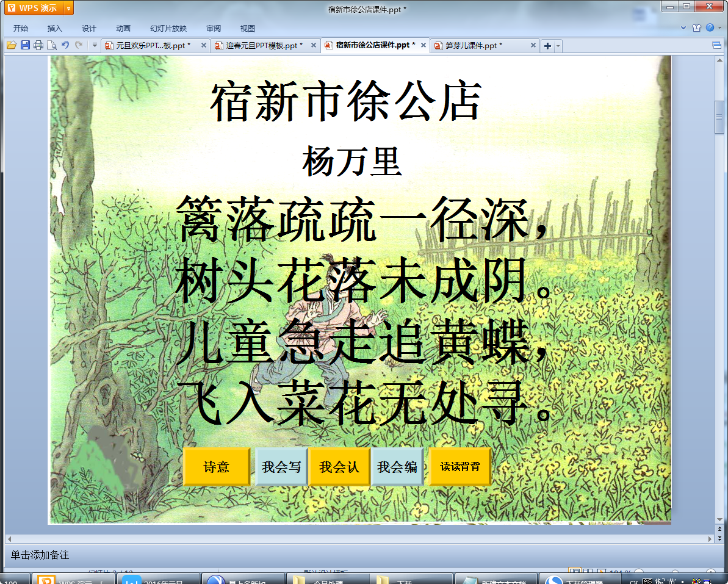Screen dimensions: 728x584
Task: Click the print preview icon
Action: [52, 45]
